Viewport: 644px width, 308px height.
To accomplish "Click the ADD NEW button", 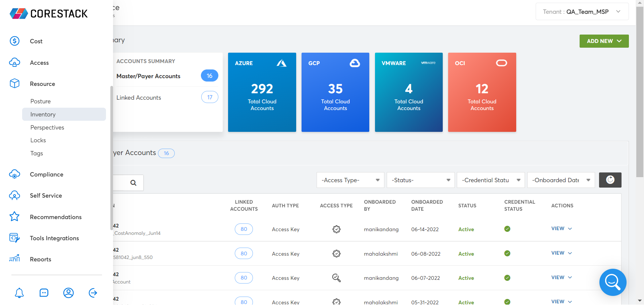I will 604,41.
